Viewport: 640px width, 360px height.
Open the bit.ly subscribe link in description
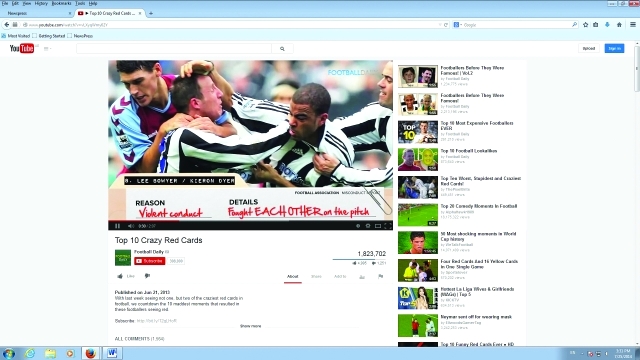point(157,321)
